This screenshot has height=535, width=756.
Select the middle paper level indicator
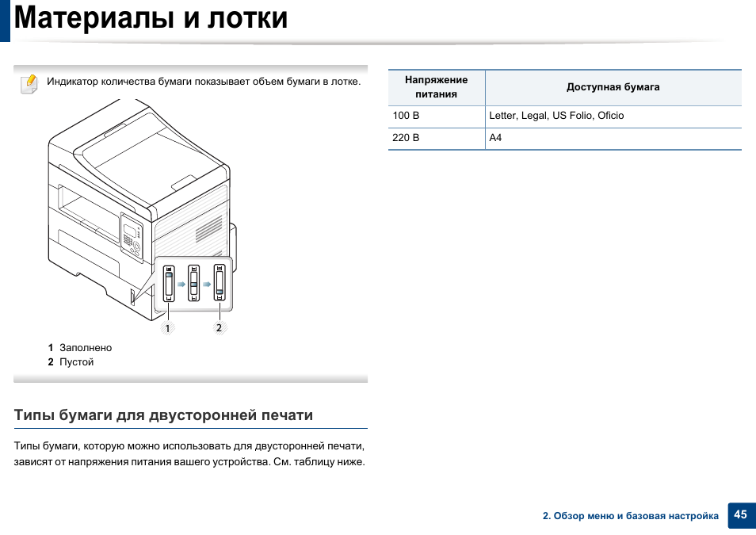(193, 283)
